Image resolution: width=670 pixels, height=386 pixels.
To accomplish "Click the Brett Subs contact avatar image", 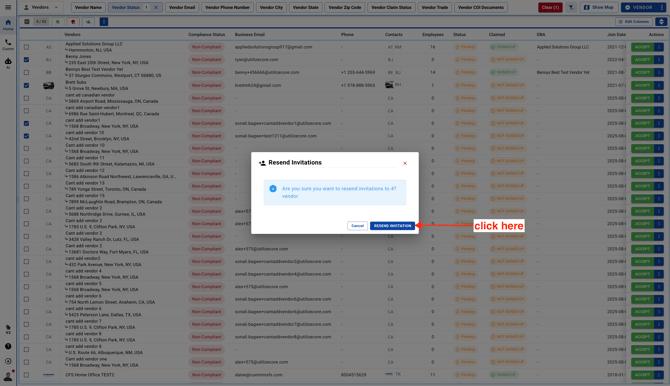I will pos(389,85).
